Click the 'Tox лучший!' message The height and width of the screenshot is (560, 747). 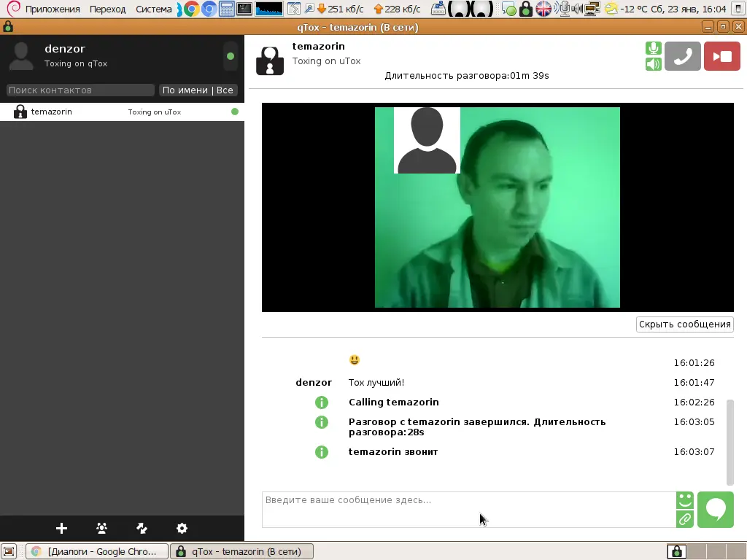376,382
